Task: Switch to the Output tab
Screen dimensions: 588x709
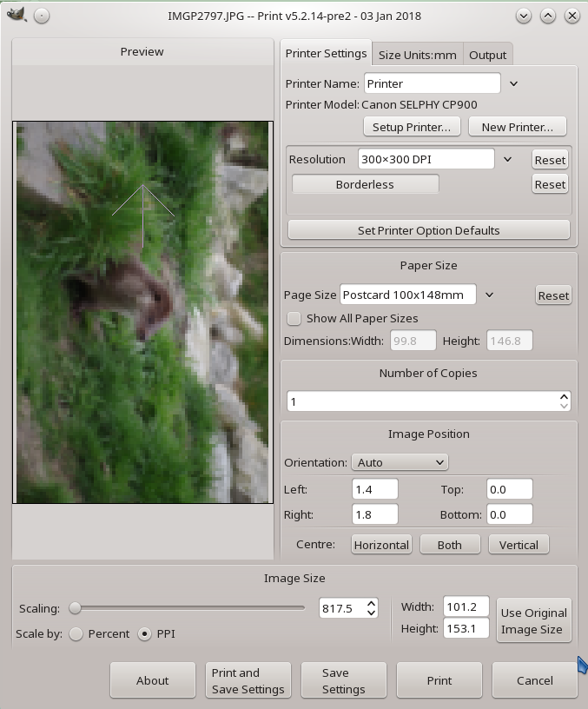Action: coord(487,55)
